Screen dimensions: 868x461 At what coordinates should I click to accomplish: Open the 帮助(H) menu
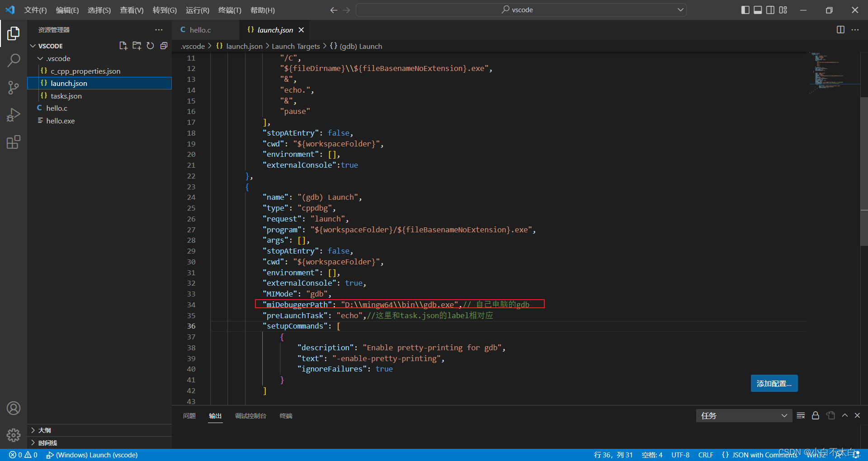(x=262, y=10)
